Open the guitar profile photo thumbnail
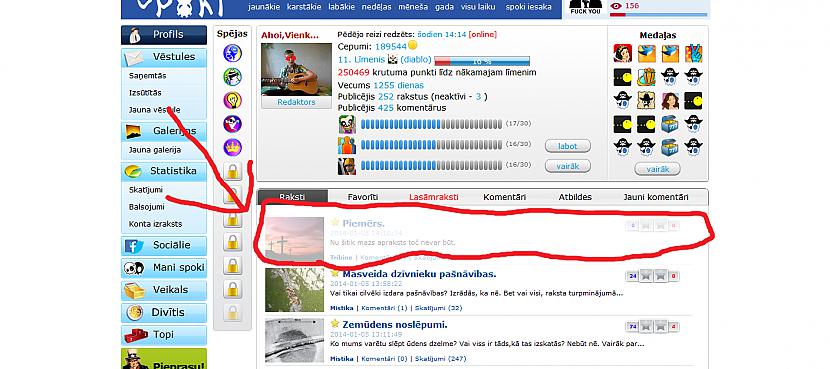Screen dimensions: 830x369 pos(296,69)
